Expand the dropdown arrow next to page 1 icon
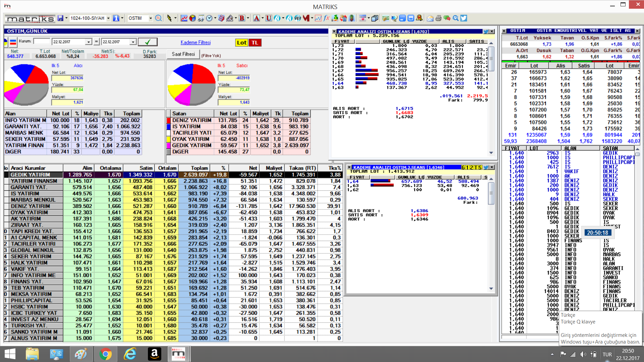The width and height of the screenshot is (644, 362). pos(122,18)
